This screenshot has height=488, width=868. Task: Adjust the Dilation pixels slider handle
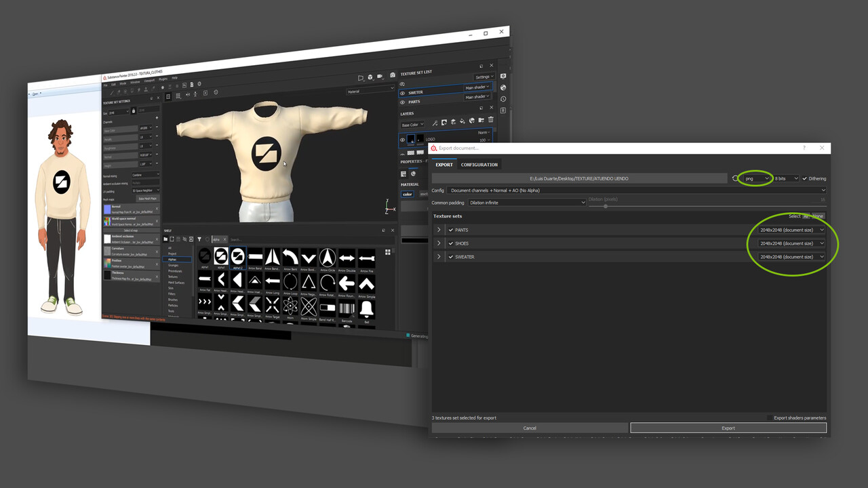(606, 206)
